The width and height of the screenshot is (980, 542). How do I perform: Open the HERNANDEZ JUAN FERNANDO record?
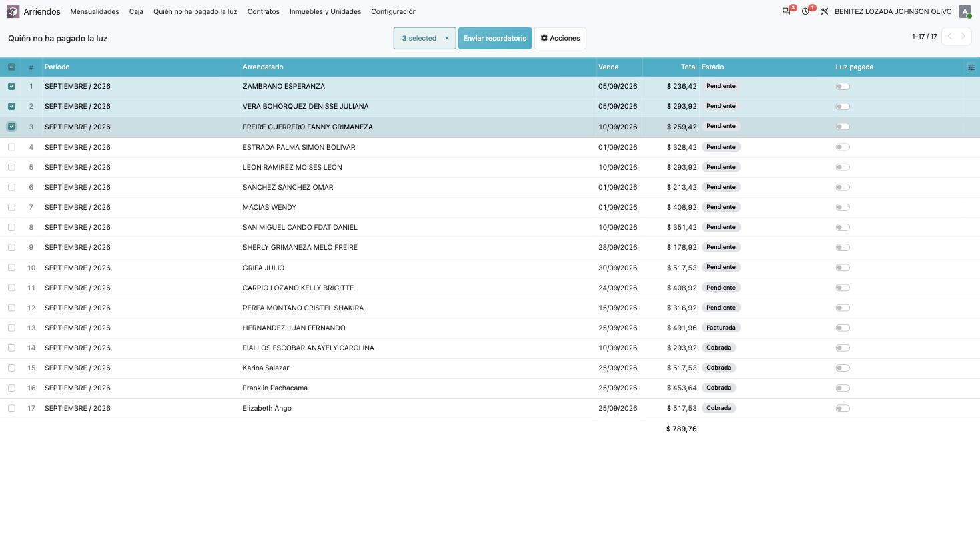[294, 328]
